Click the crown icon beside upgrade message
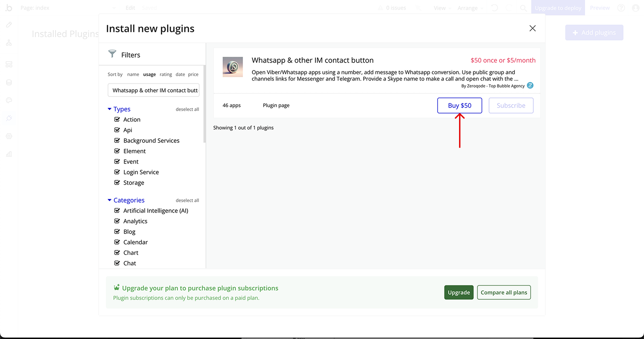Screen dimensions: 644x339 click(117, 287)
